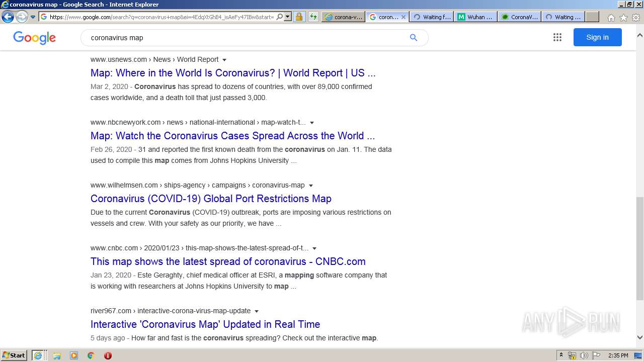The width and height of the screenshot is (644, 362).
Task: Click the volume speaker tray icon
Action: [x=584, y=355]
